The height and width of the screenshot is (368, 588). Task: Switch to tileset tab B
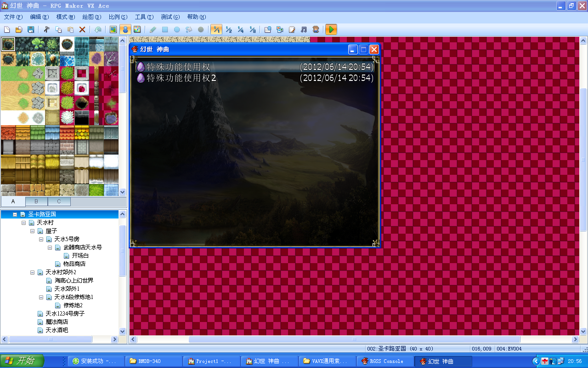click(37, 201)
